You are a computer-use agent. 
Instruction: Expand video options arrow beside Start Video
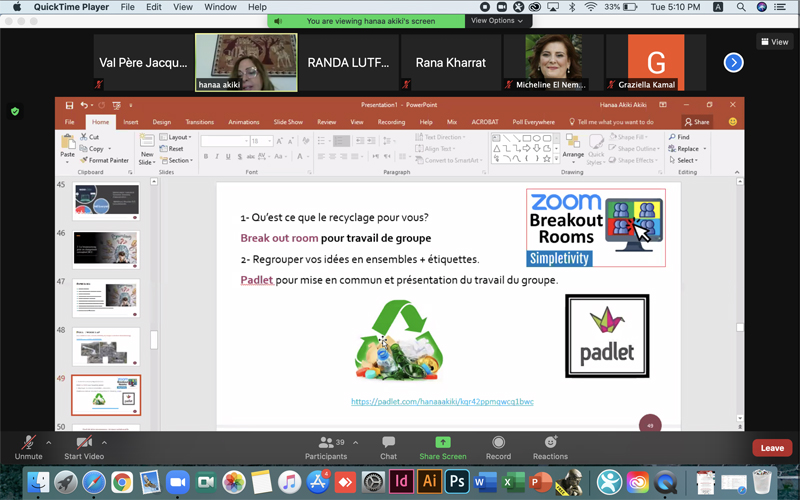click(x=104, y=442)
